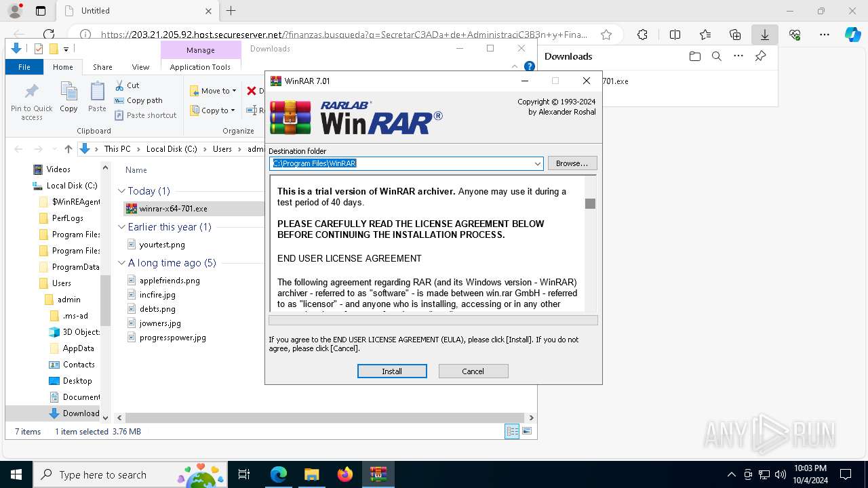
Task: Open File Explorer from taskbar
Action: pos(312,474)
